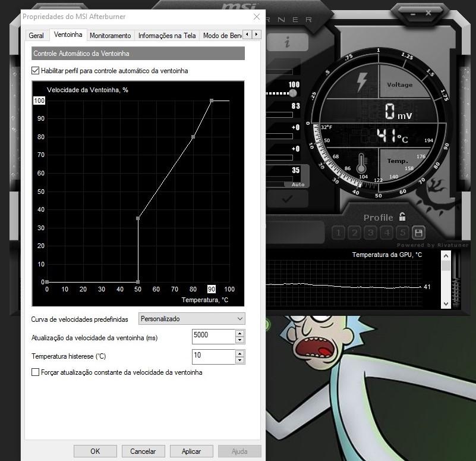The image size is (476, 461).
Task: Click the 'Velocidade da Ventoinha, %' axis label
Action: (x=87, y=90)
